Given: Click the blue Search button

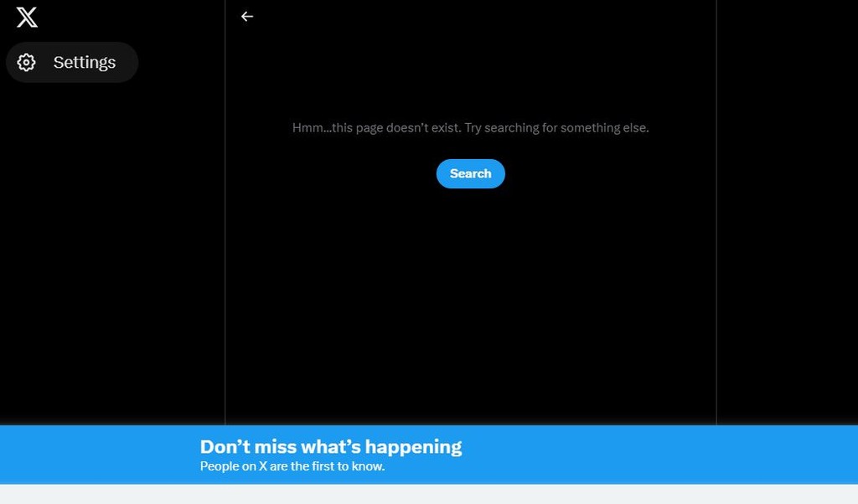Looking at the screenshot, I should (x=471, y=174).
